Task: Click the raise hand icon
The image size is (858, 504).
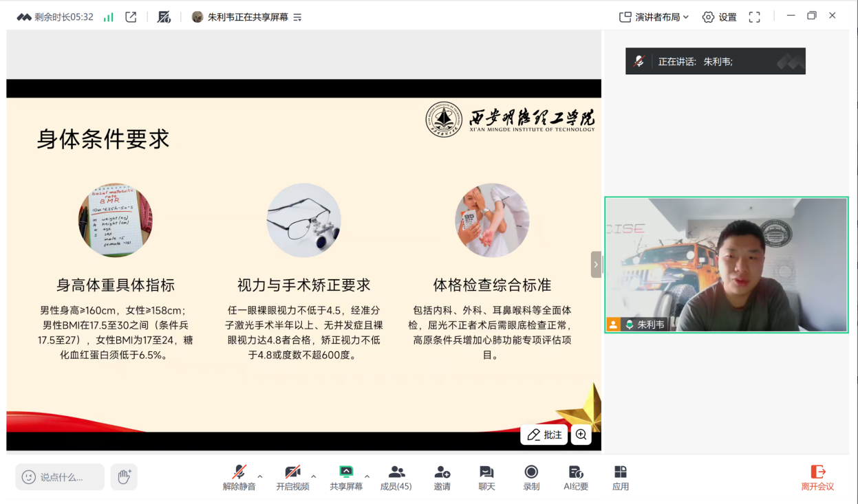Action: 125,476
